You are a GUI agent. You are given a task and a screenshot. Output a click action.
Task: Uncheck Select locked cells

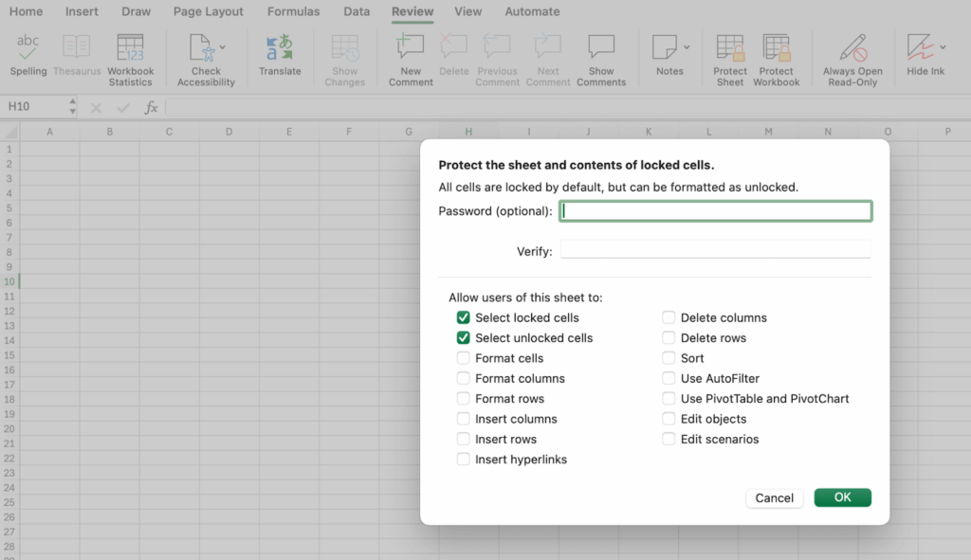pos(463,317)
